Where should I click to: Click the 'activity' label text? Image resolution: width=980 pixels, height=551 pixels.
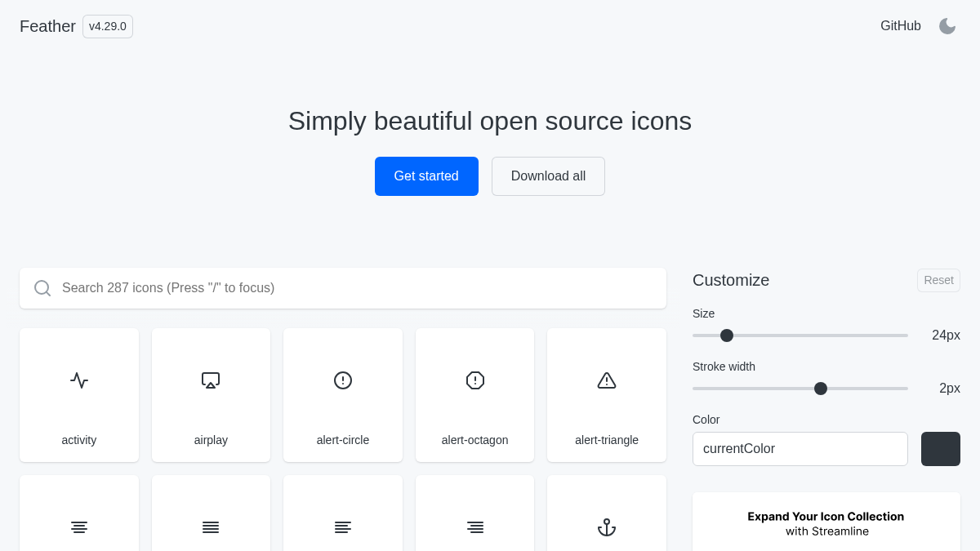point(79,440)
